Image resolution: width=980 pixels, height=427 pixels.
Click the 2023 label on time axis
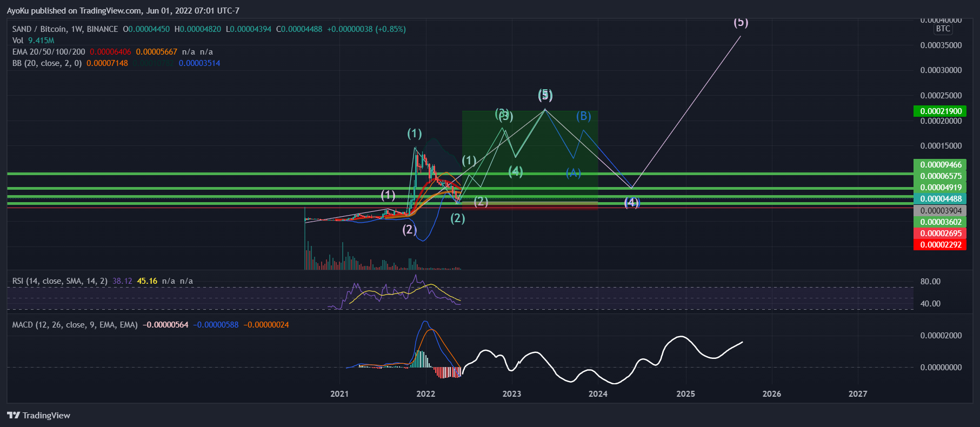(x=512, y=394)
